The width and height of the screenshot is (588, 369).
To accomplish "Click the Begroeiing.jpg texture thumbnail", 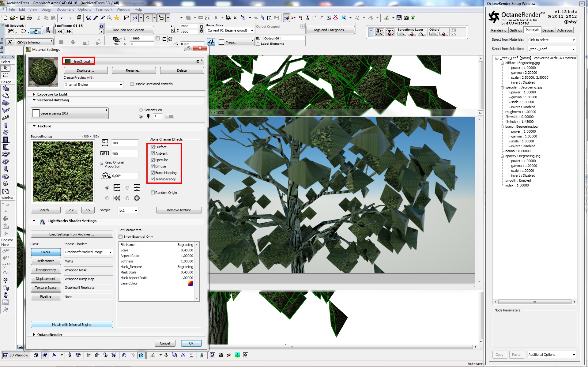I will (63, 171).
